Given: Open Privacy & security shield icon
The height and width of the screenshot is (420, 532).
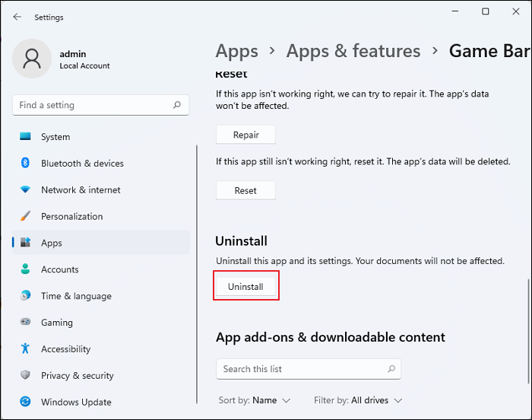Looking at the screenshot, I should click(x=25, y=376).
